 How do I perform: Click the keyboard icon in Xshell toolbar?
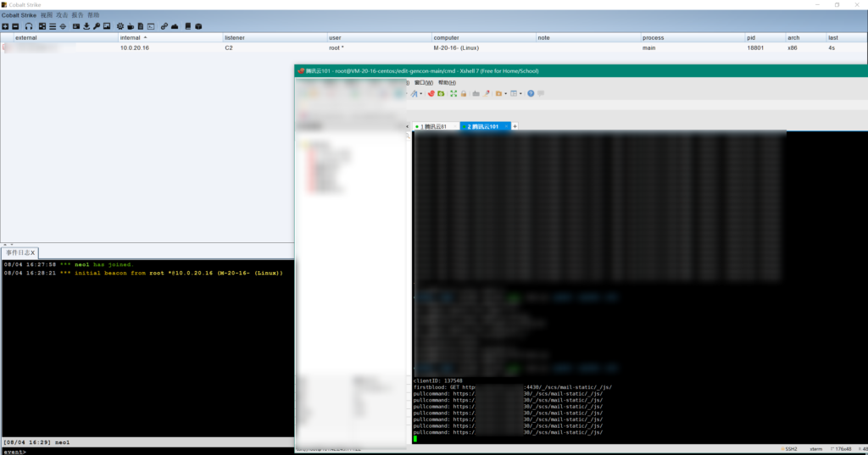476,93
